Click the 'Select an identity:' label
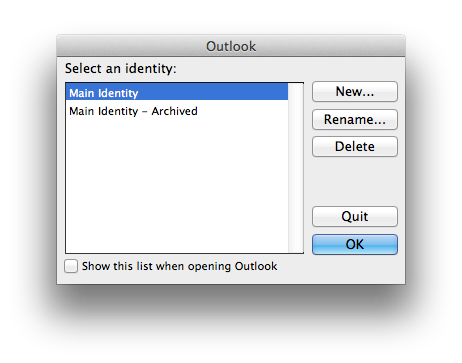This screenshot has height=363, width=462. click(121, 69)
